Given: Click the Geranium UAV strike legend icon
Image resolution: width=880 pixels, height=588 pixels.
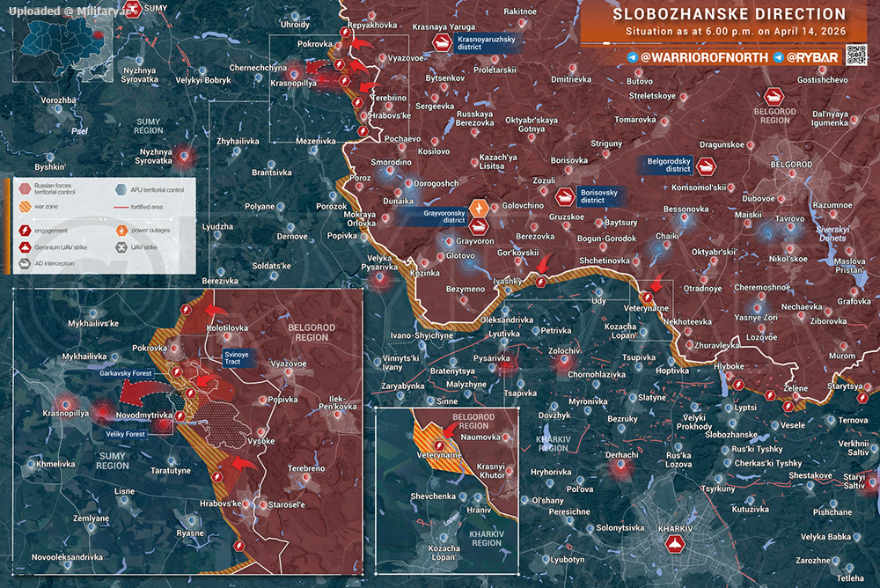Looking at the screenshot, I should point(26,247).
